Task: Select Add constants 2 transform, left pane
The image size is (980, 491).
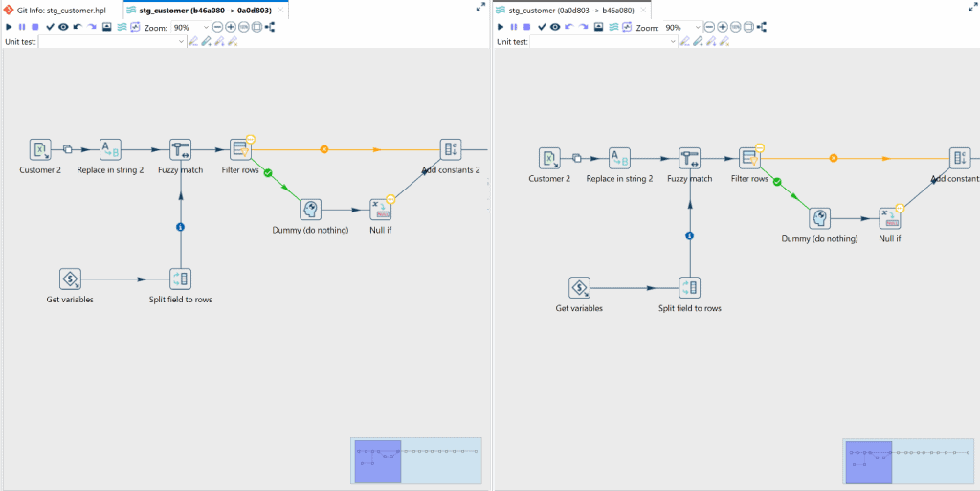Action: 451,150
